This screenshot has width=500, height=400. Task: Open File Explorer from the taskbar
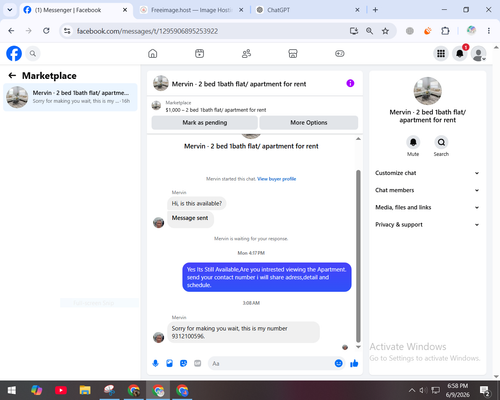pyautogui.click(x=85, y=390)
